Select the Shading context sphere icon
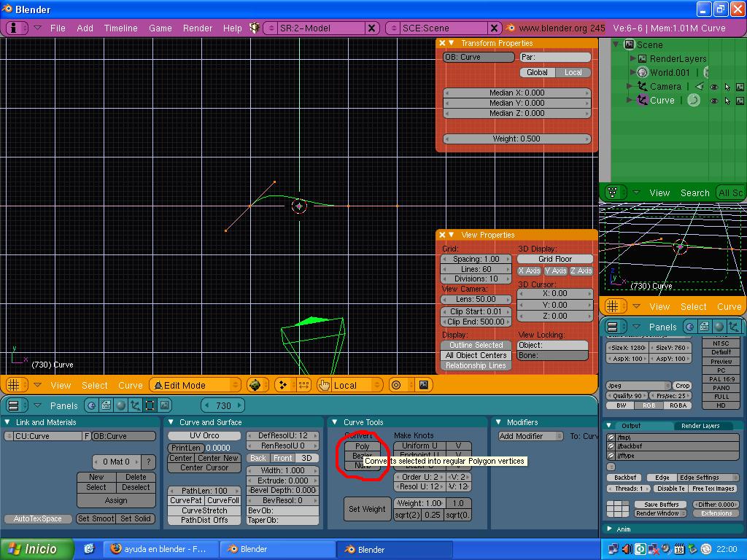The height and width of the screenshot is (560, 747). (x=121, y=405)
